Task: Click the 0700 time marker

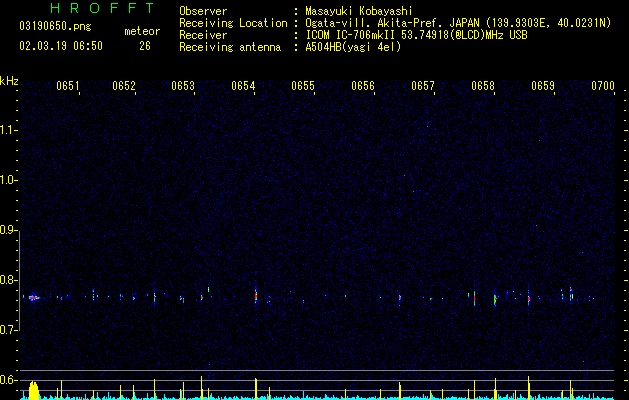Action: [x=603, y=86]
